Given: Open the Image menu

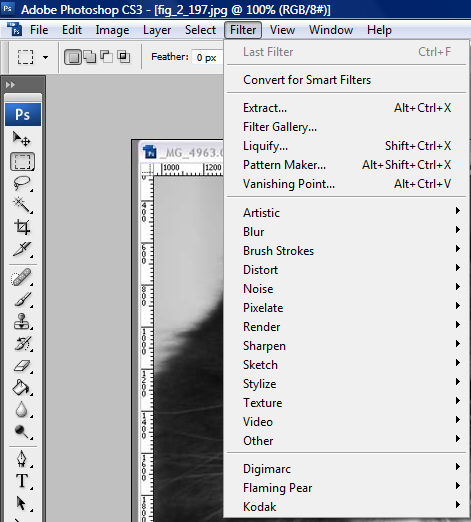Looking at the screenshot, I should pyautogui.click(x=112, y=30).
